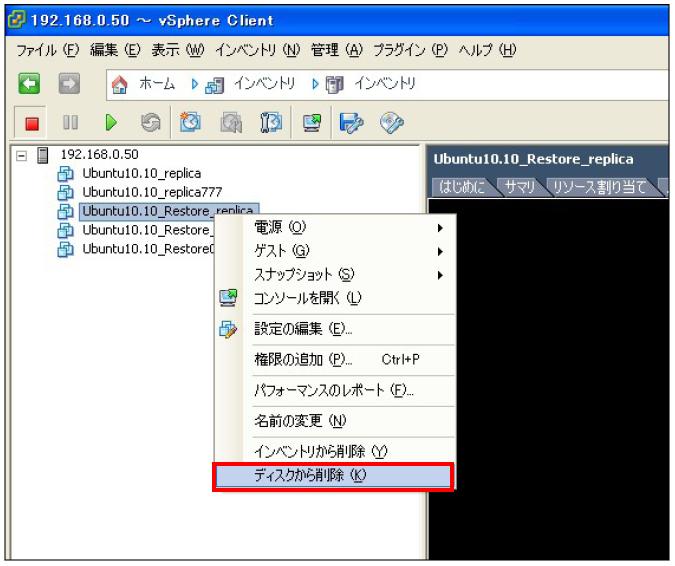Expand the 電源 (O) submenu arrow

click(x=440, y=228)
